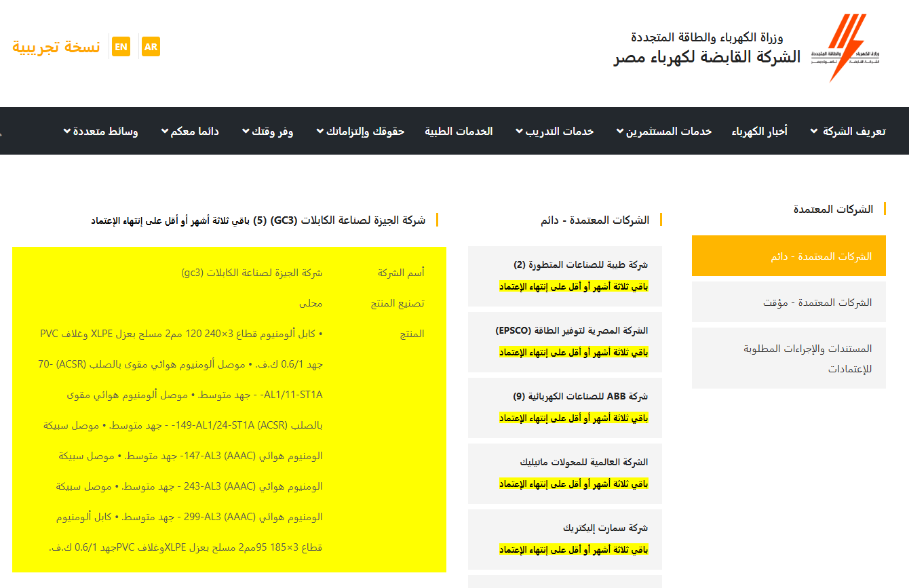Expand the chevron beside خدمات المستثمرين
Screen dimensions: 909x588
(620, 131)
